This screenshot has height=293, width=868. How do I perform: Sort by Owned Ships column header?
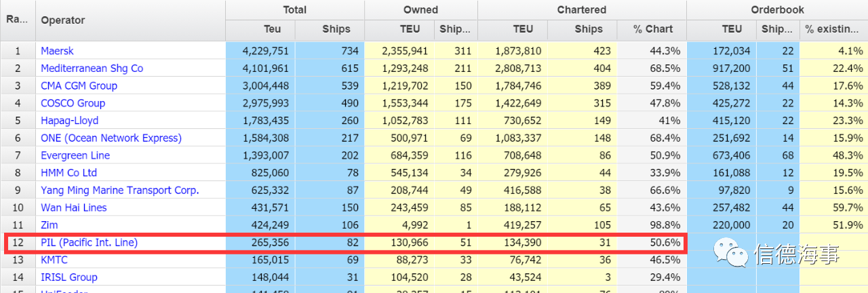456,30
